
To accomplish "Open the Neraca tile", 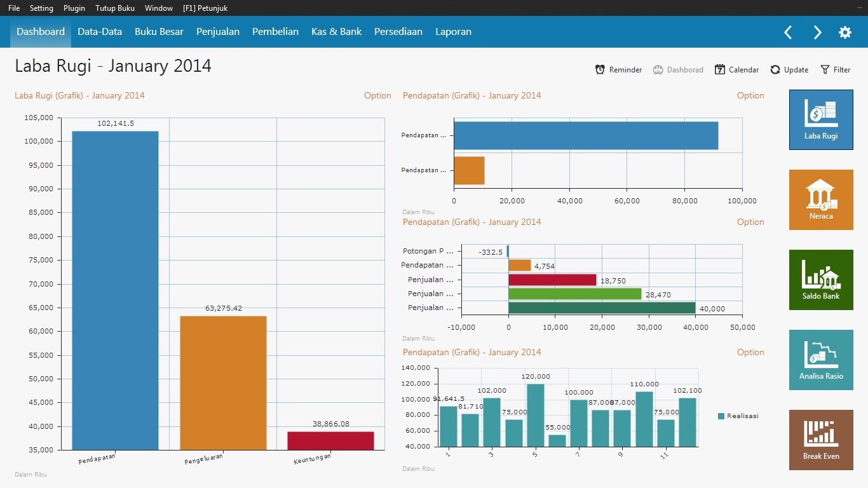I will click(821, 200).
